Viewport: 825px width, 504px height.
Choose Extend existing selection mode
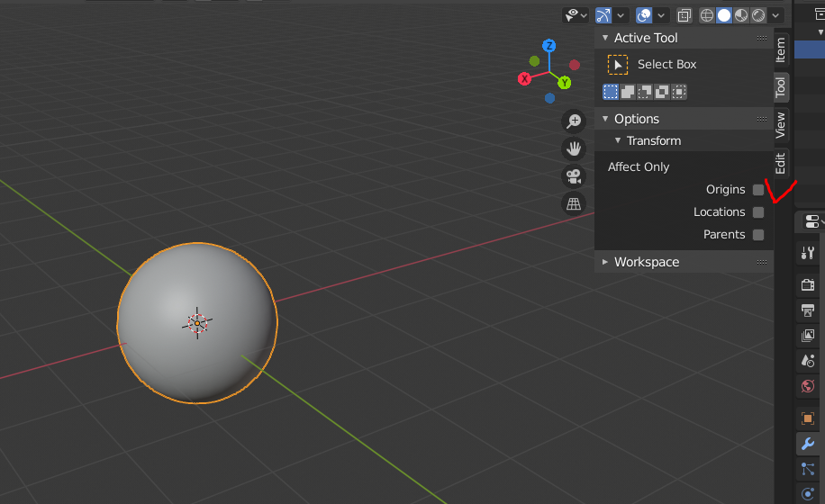pos(628,92)
